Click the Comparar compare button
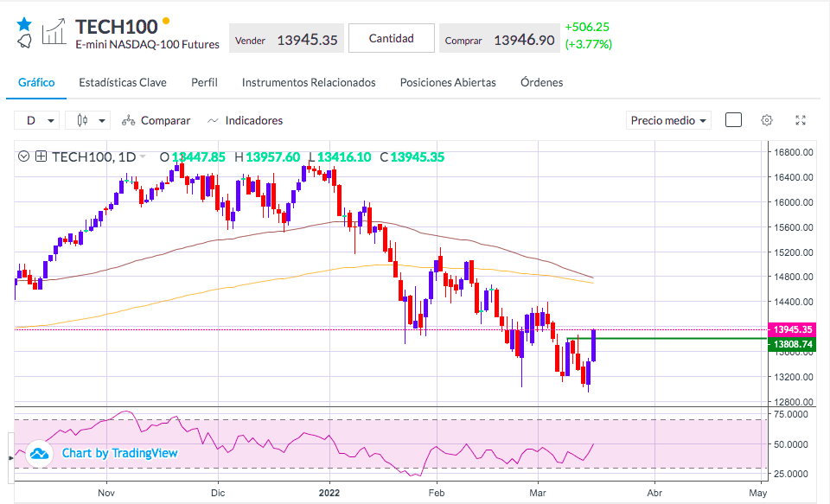Screen dimensions: 830x504 (156, 121)
